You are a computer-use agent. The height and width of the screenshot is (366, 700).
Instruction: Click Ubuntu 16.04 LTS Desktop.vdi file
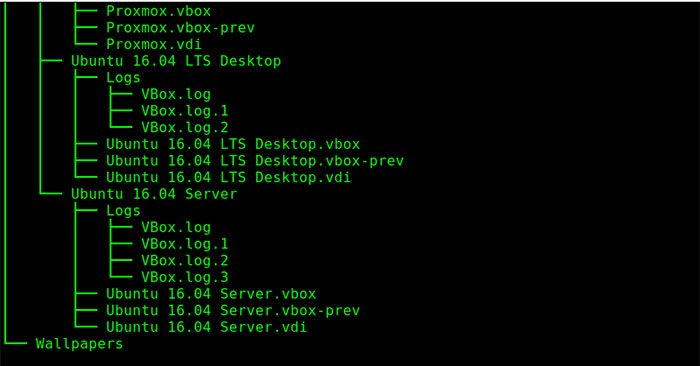click(x=229, y=177)
